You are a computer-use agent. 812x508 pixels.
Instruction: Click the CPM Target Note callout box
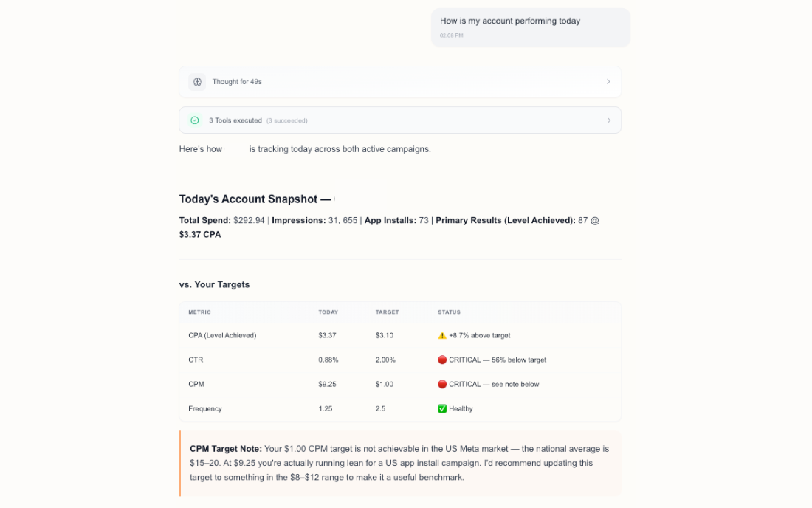(400, 461)
